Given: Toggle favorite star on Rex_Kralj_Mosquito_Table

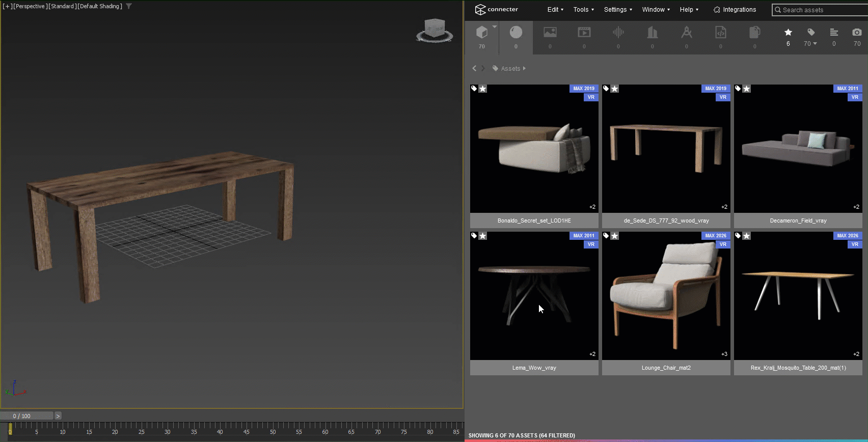Looking at the screenshot, I should point(746,236).
